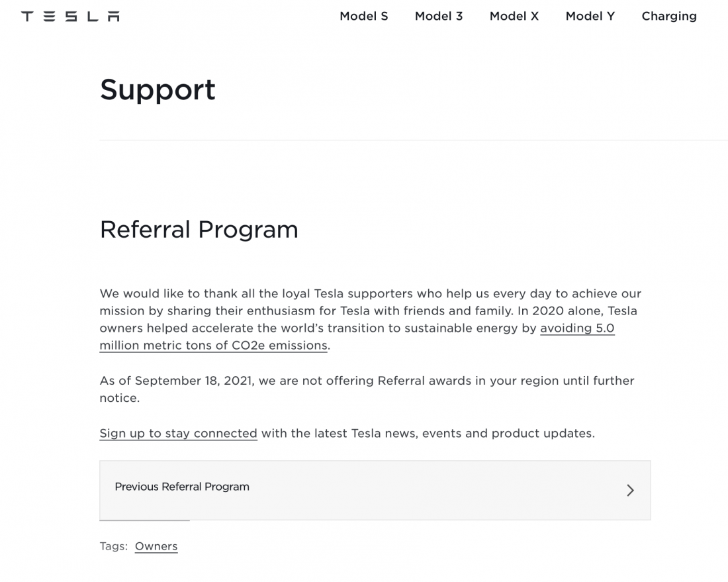Open the 'avoiding 5.0' emissions link
This screenshot has width=728, height=582.
tap(577, 328)
